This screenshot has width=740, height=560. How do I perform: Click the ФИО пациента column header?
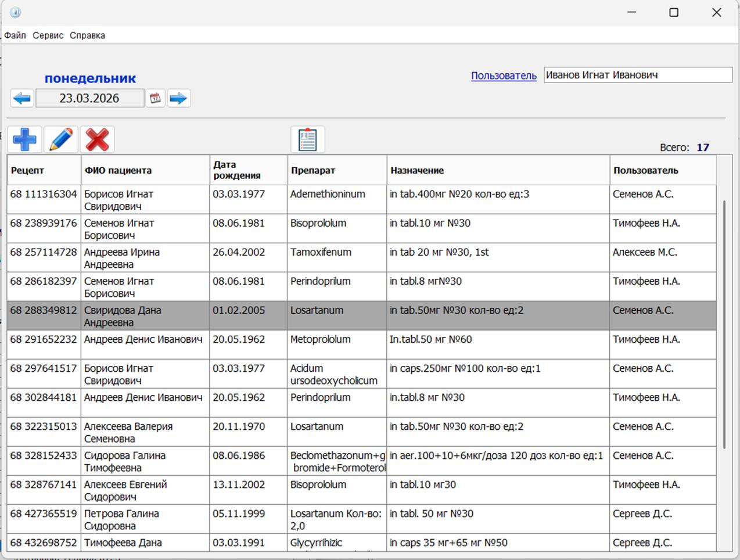pos(118,170)
